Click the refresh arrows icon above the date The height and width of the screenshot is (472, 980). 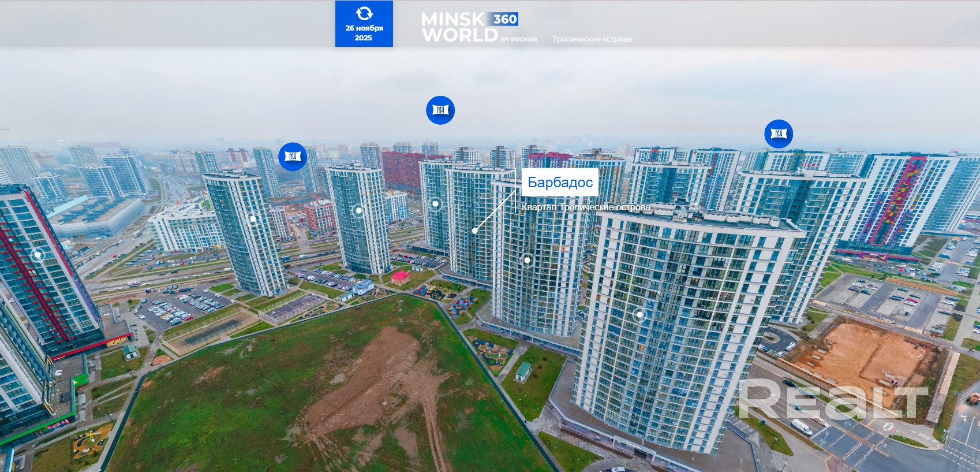pos(364,13)
